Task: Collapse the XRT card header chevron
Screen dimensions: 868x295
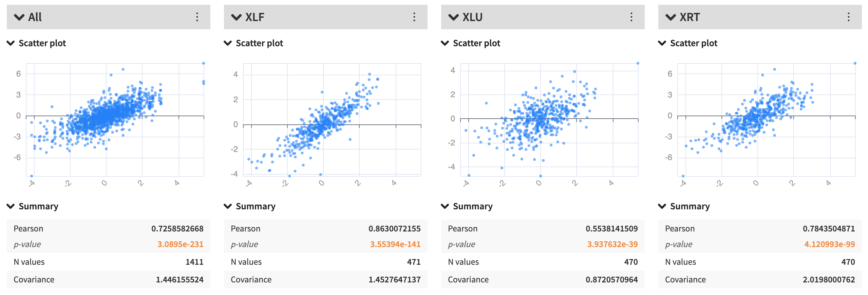Action: (671, 17)
